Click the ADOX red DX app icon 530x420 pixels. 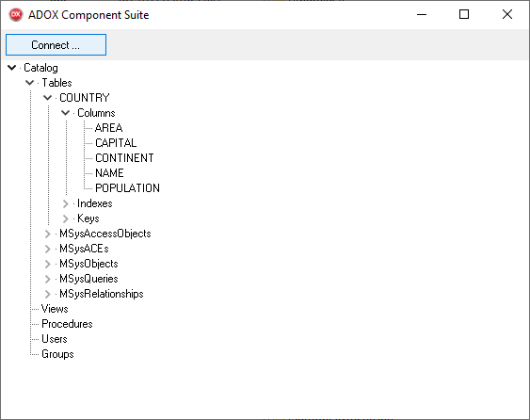click(16, 15)
